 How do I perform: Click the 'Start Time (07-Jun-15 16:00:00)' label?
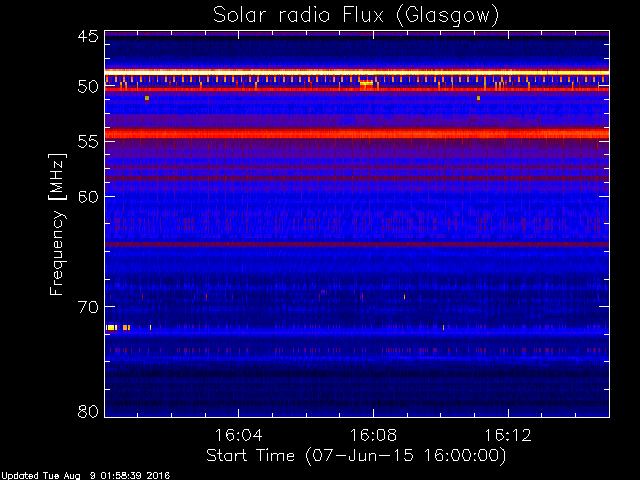(x=356, y=456)
